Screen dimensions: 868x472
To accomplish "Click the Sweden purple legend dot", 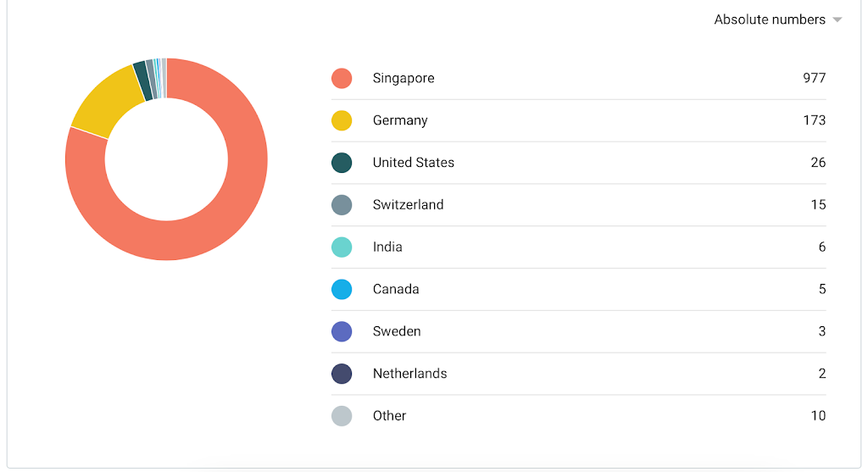I will click(342, 331).
